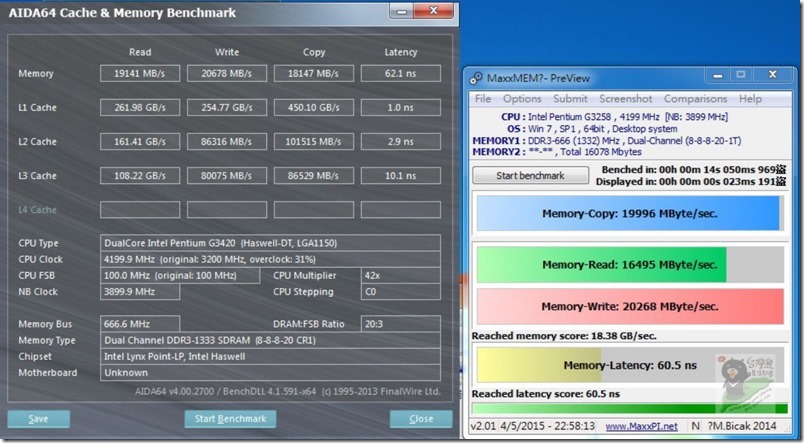Open the Screenshot menu in MaxxMEM
The image size is (804, 443).
click(626, 98)
